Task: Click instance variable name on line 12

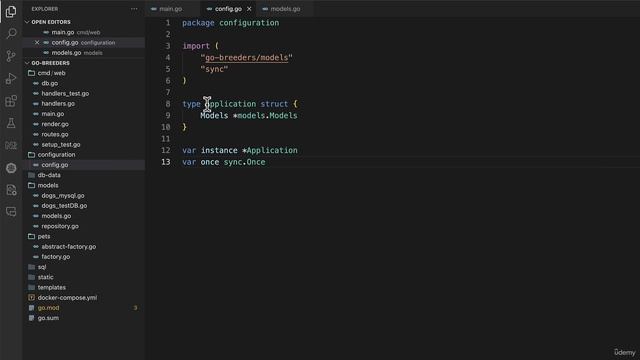Action: pos(219,150)
